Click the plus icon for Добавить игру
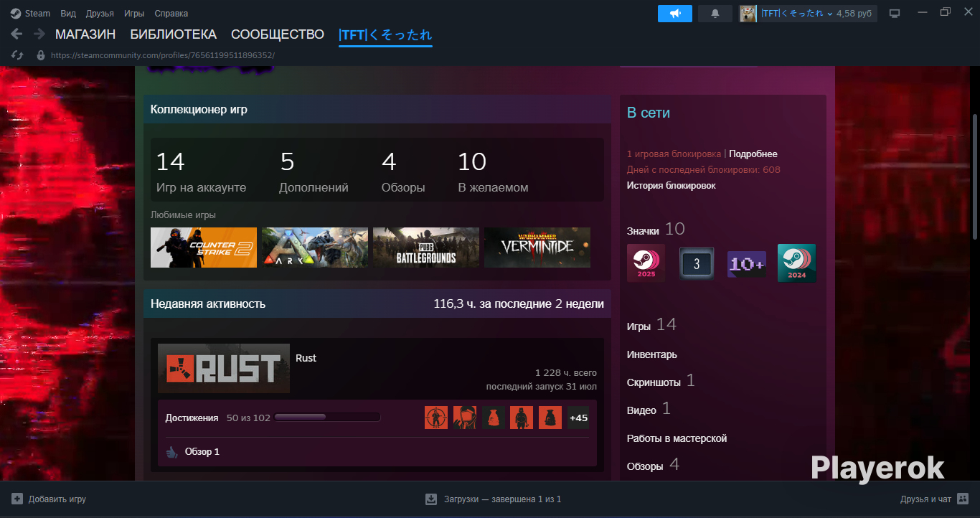Screen dimensions: 980x518 (17, 499)
